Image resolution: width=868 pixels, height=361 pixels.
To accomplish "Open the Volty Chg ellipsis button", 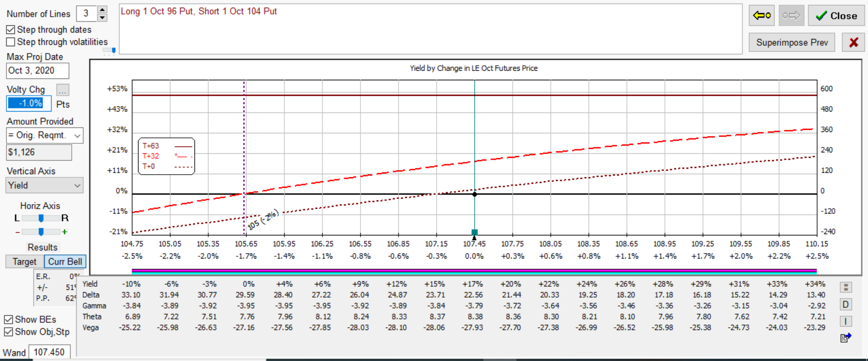I will 63,90.
